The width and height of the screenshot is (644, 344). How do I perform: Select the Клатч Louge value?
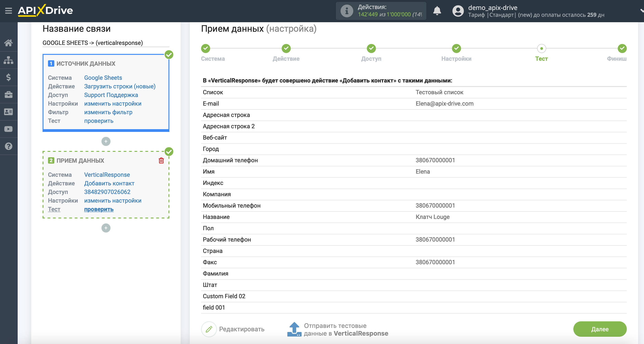[x=433, y=217]
